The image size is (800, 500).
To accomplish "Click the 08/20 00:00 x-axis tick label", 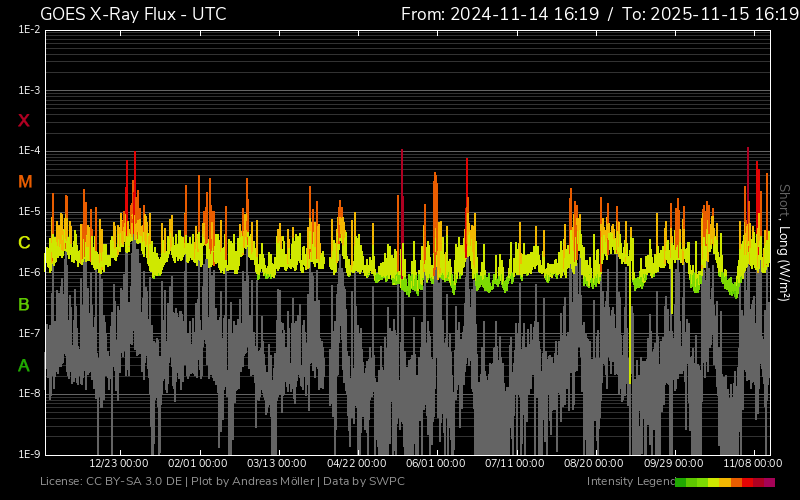I will (x=594, y=464).
